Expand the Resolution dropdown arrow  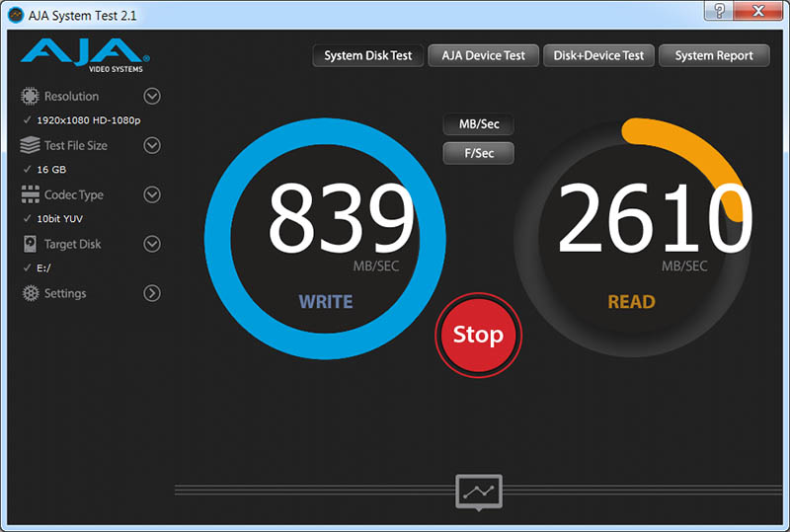click(x=152, y=96)
